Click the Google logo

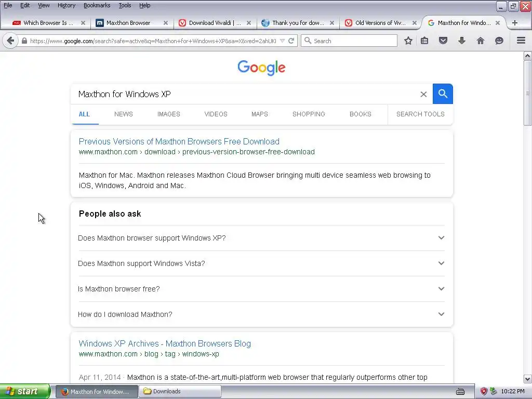point(262,68)
